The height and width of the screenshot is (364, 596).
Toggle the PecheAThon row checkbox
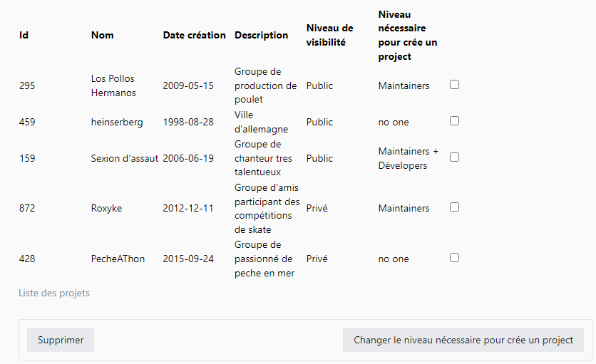pyautogui.click(x=454, y=258)
